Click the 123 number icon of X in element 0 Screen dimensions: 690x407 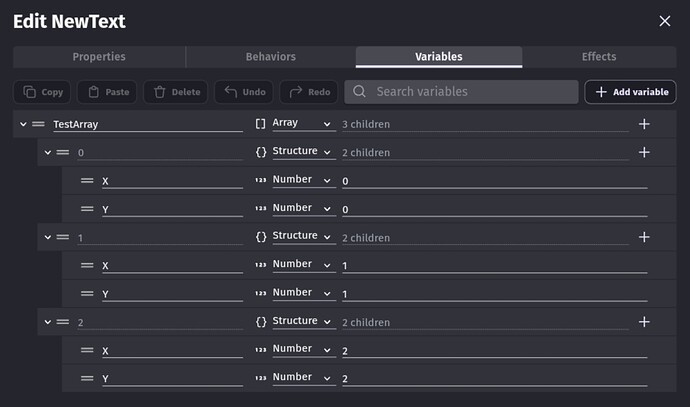261,180
